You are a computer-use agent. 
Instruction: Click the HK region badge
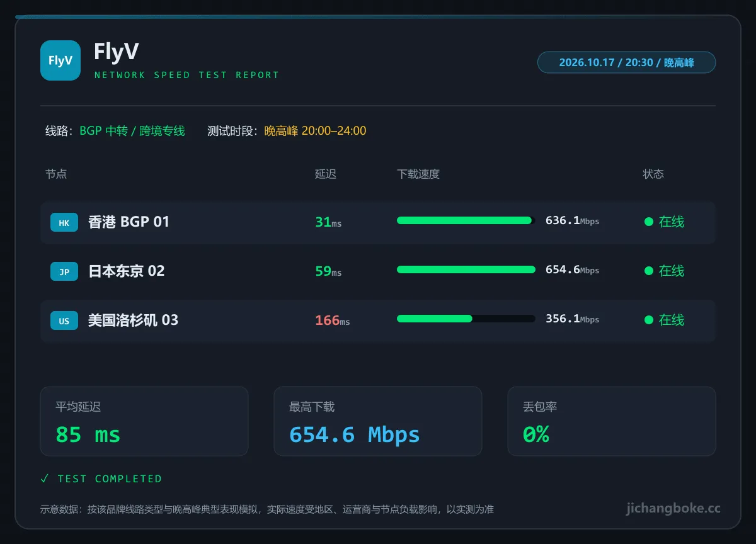64,222
